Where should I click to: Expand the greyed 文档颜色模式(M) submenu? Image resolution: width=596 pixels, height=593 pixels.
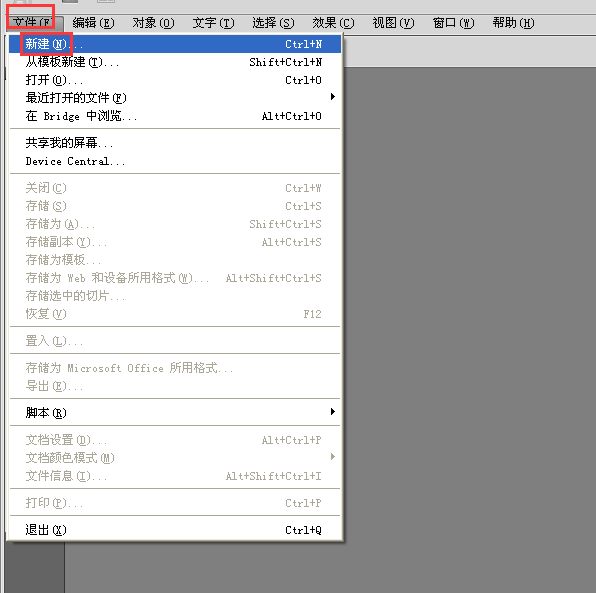point(175,458)
